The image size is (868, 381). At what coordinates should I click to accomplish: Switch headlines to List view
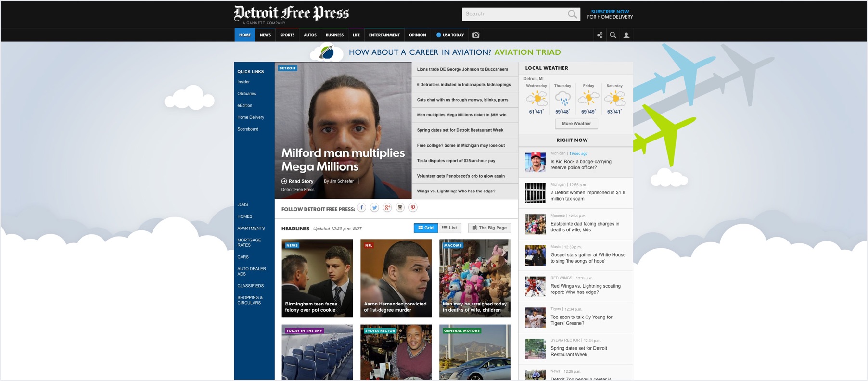[x=449, y=228]
